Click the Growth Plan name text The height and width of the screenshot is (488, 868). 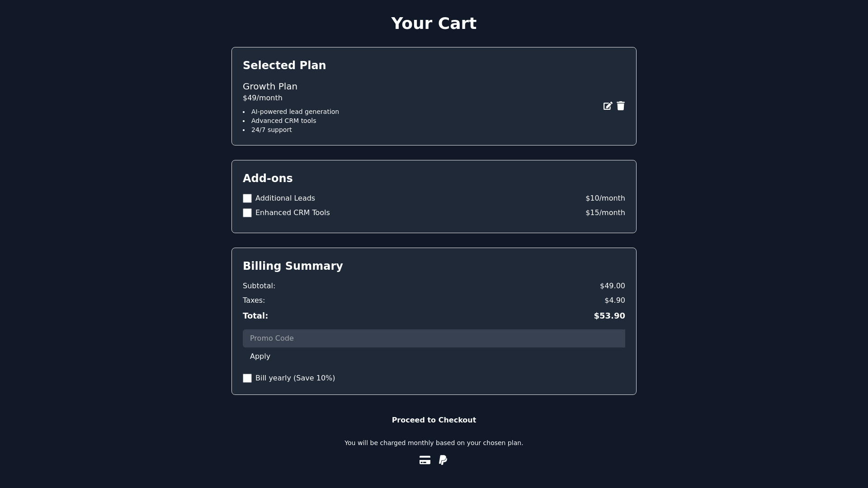[x=270, y=86]
